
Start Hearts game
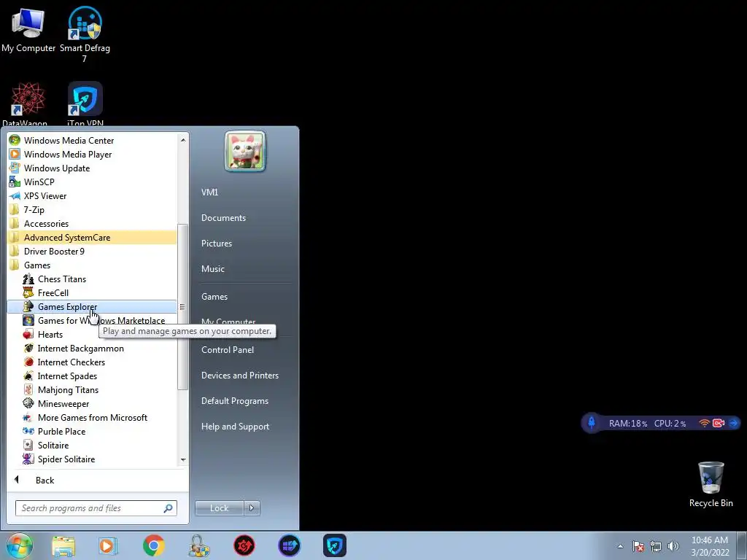[92, 334]
